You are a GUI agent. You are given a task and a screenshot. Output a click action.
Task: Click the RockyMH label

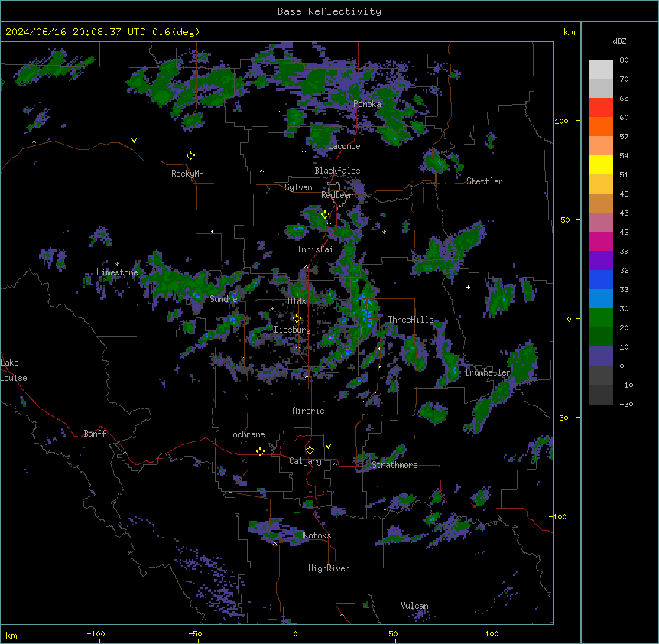(x=187, y=174)
